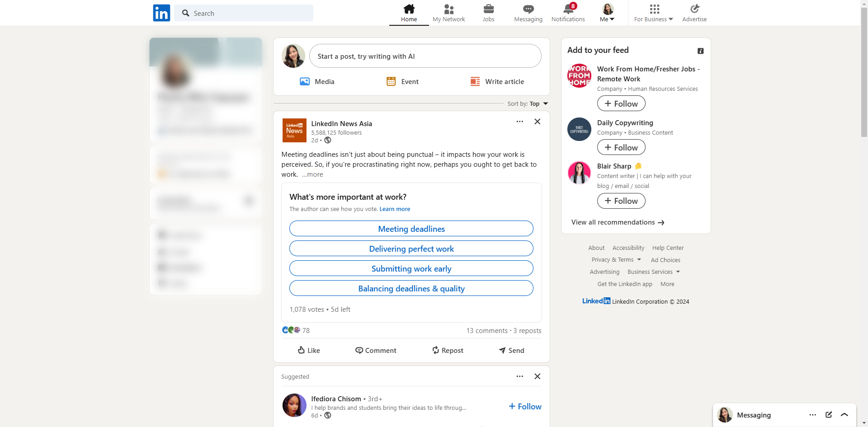
Task: Check the Notifications bell
Action: (568, 13)
